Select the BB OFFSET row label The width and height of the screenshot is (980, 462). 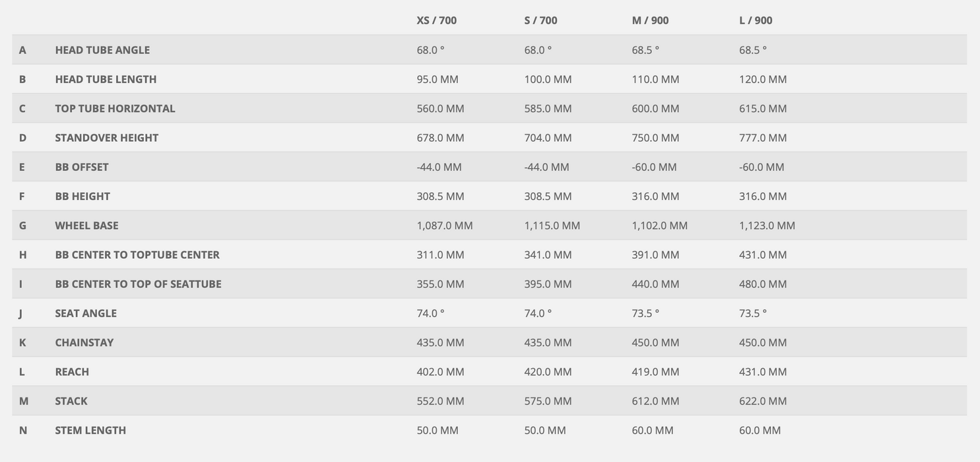tap(82, 167)
